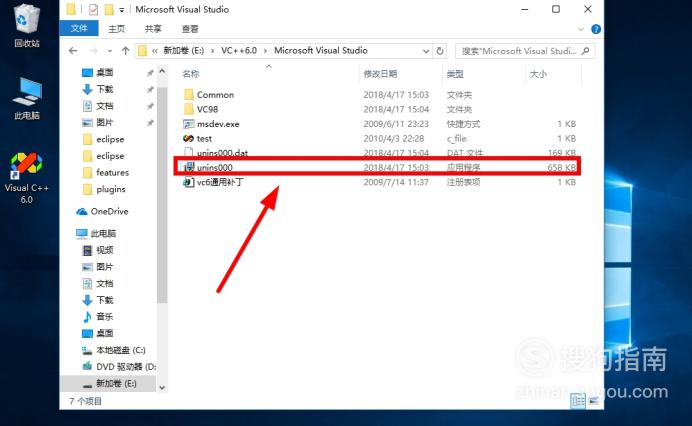
Task: Open the address bar history dropdown
Action: (x=426, y=51)
